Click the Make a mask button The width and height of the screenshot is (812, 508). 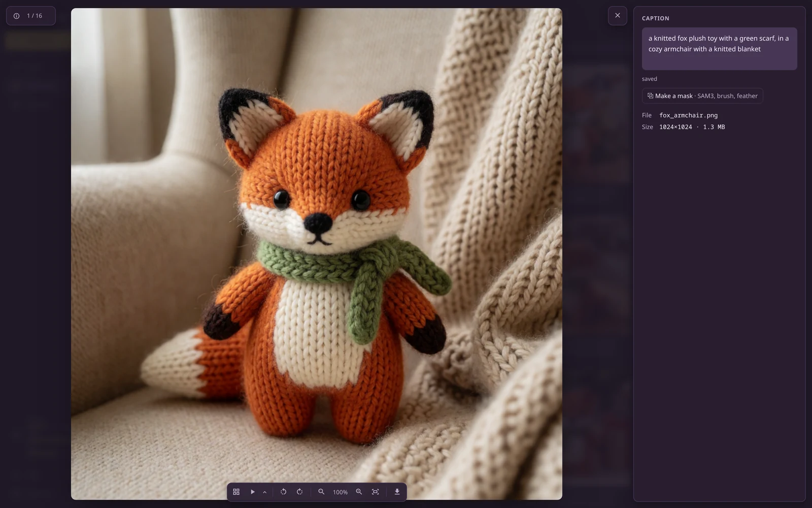pos(702,96)
